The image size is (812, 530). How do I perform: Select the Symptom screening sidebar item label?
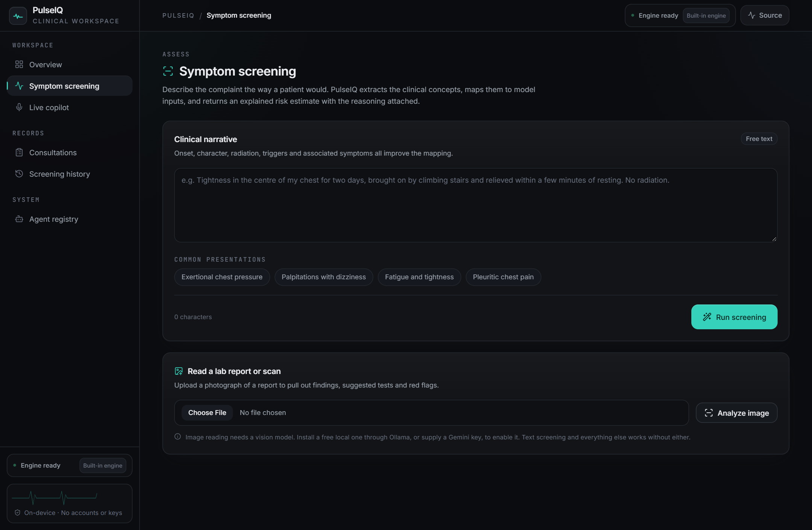tap(64, 86)
